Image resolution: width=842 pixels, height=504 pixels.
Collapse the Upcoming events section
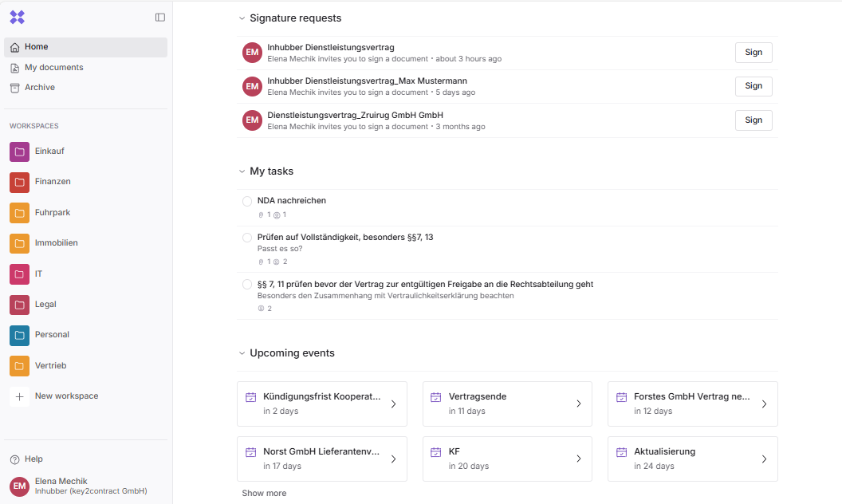coord(242,353)
